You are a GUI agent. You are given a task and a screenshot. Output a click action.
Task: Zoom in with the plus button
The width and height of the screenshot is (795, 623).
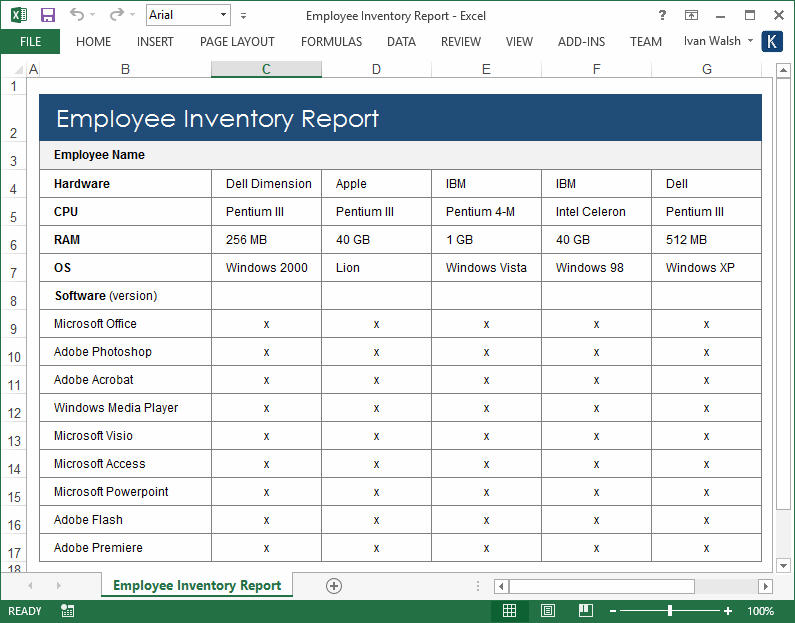tap(728, 611)
